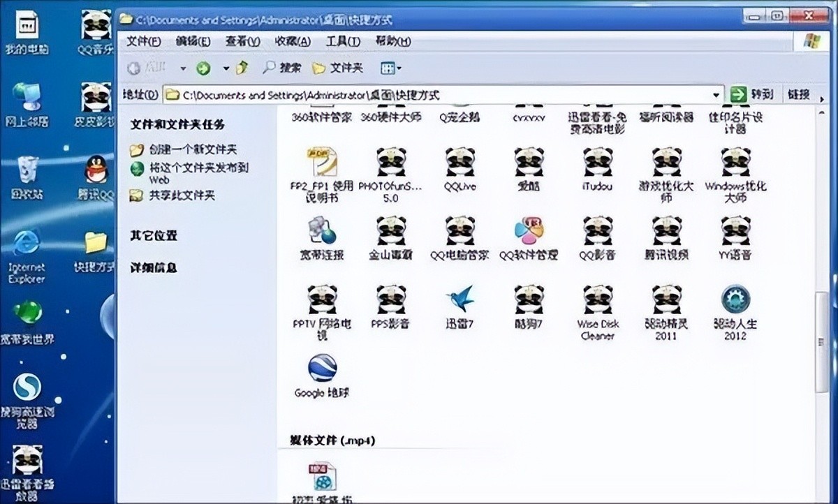Click the 腾讯QQ penguin desktop icon
This screenshot has height=504, width=838.
coord(96,170)
